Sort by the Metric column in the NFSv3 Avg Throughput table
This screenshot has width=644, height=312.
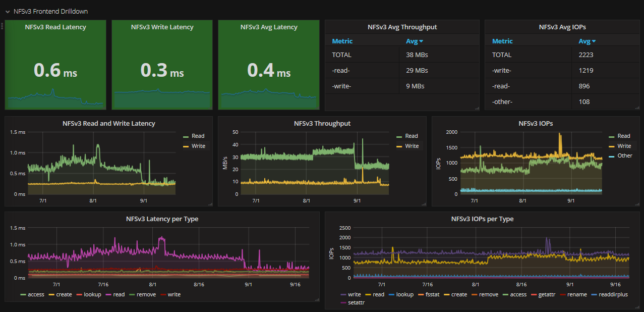point(342,41)
